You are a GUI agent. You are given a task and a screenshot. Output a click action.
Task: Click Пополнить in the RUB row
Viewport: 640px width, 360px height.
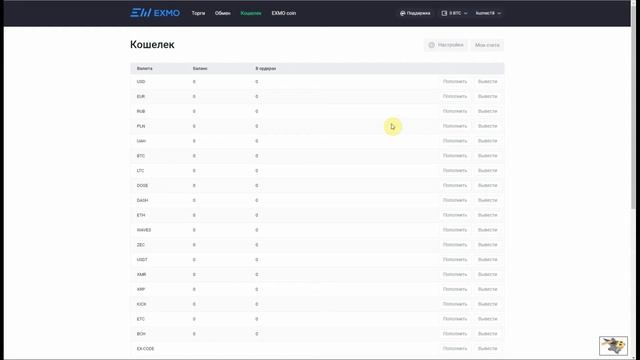coord(455,111)
